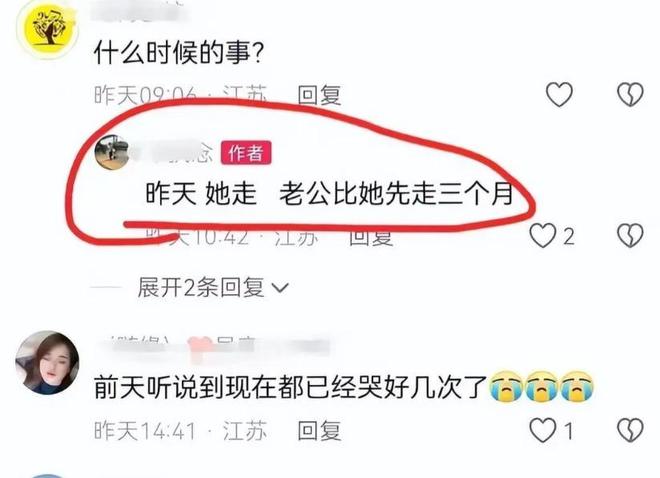Tap comment text 昨天 她走 老公比她先走三个月
This screenshot has width=660, height=478.
[329, 194]
